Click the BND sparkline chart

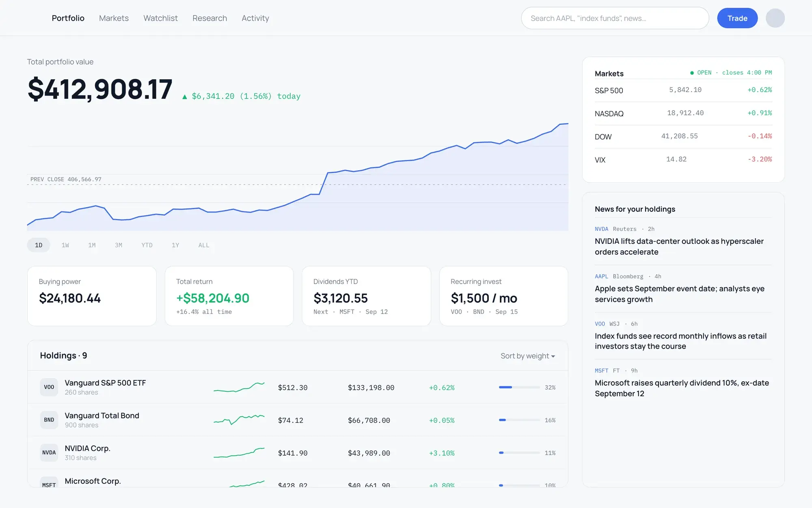pos(239,420)
